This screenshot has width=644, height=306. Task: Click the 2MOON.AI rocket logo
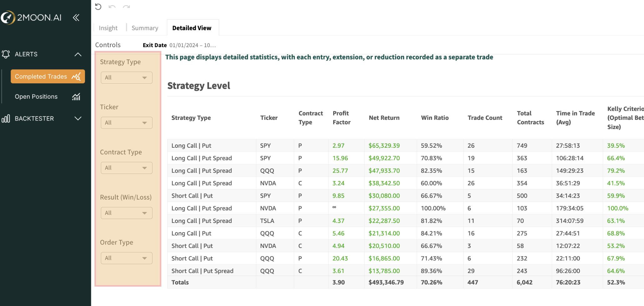click(x=8, y=17)
